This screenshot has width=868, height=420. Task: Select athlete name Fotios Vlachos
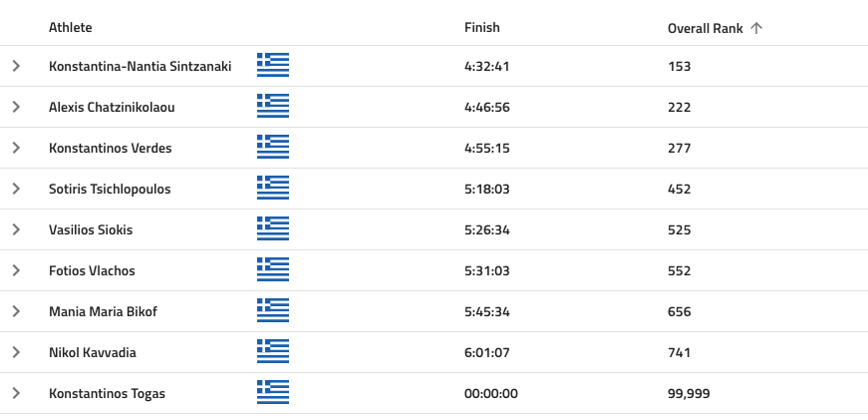coord(92,271)
